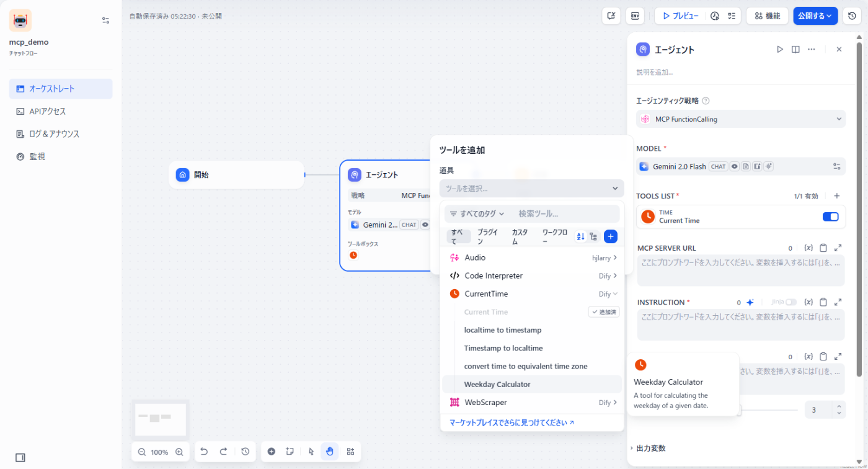Open the publish dropdown button
This screenshot has height=469, width=868.
click(x=815, y=16)
